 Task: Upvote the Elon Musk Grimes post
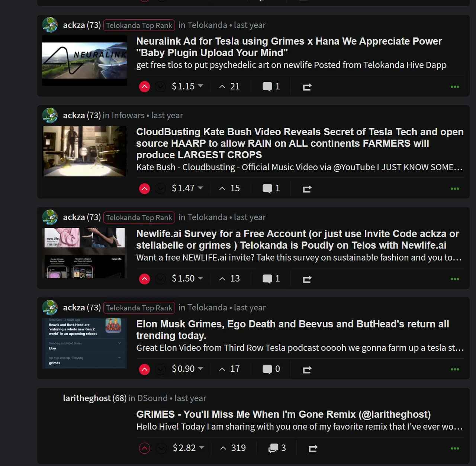tap(145, 369)
